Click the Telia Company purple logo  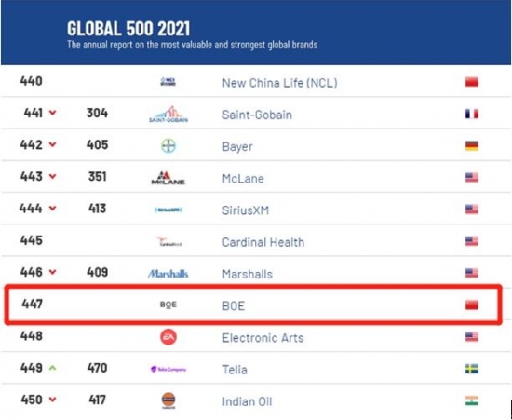pos(168,369)
